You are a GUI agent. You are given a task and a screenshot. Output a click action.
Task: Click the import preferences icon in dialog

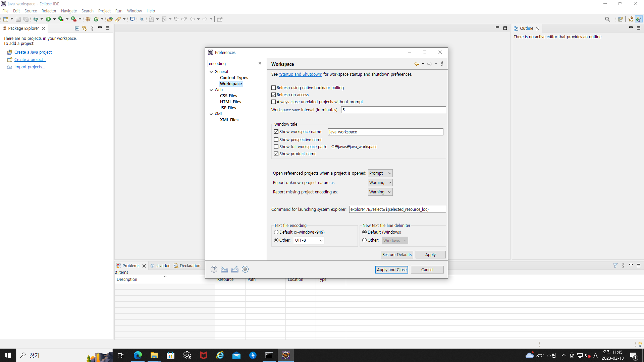[224, 269]
